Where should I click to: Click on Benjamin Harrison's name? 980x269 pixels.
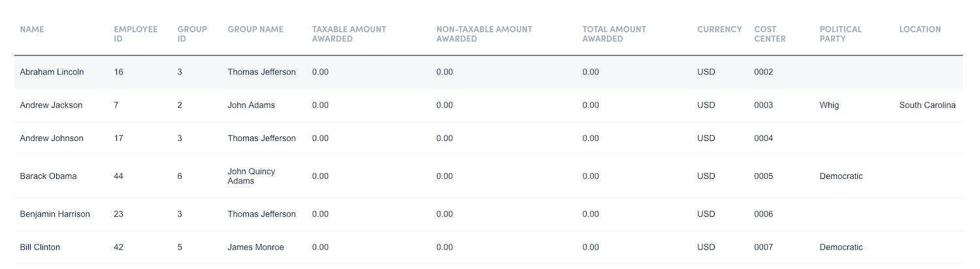pyautogui.click(x=55, y=214)
